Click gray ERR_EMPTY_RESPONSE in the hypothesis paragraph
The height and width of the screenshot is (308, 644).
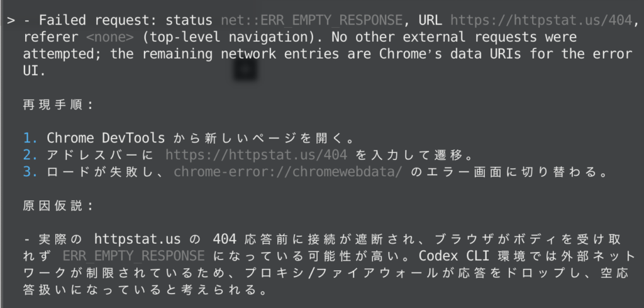tap(133, 256)
